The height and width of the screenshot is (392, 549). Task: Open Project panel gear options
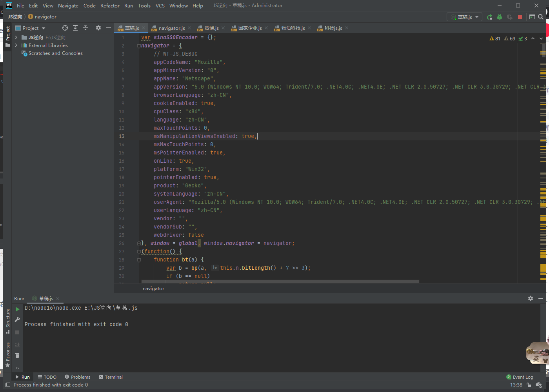[x=98, y=28]
